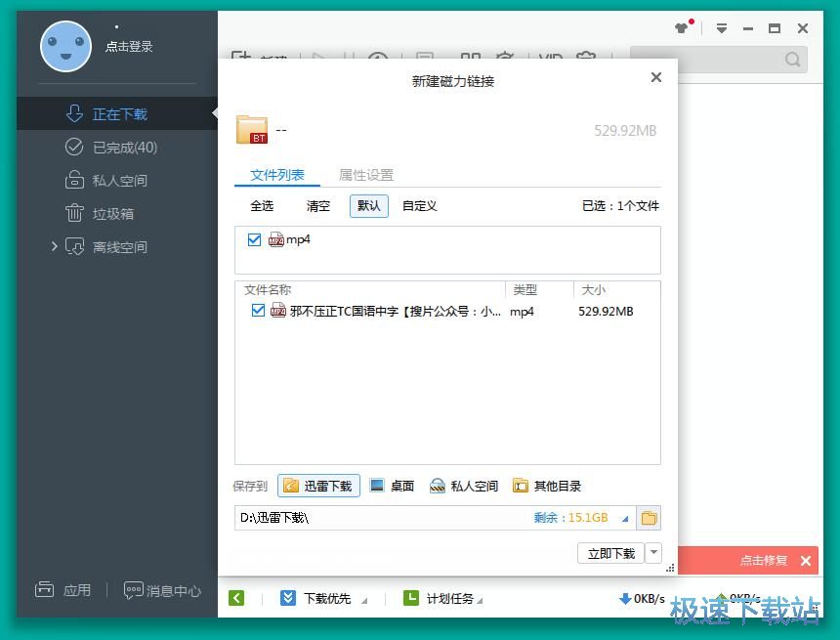Screen dimensions: 840x640
Task: Minimize the Thunder main window
Action: tap(748, 28)
